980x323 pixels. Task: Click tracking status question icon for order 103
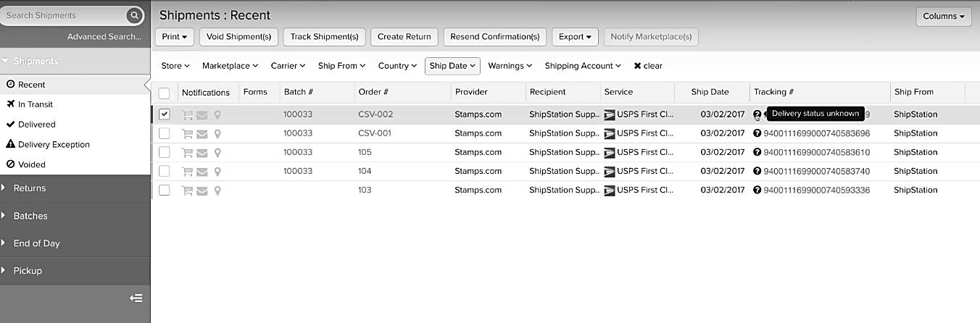click(x=757, y=190)
